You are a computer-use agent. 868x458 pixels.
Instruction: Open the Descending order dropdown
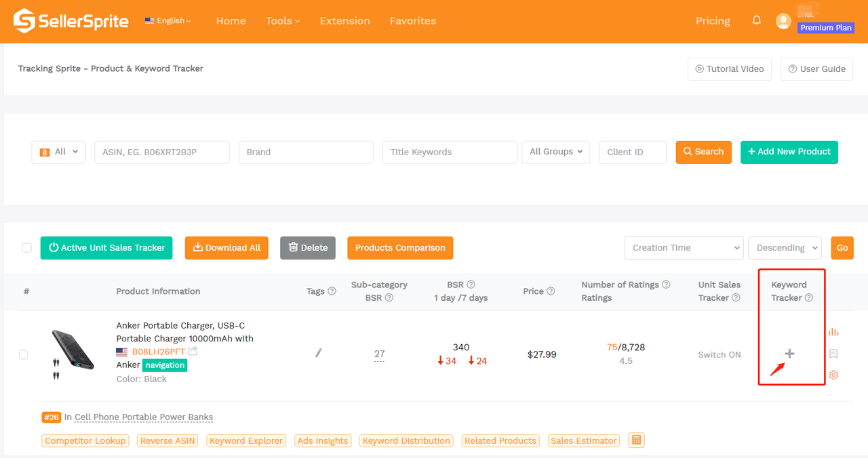785,248
